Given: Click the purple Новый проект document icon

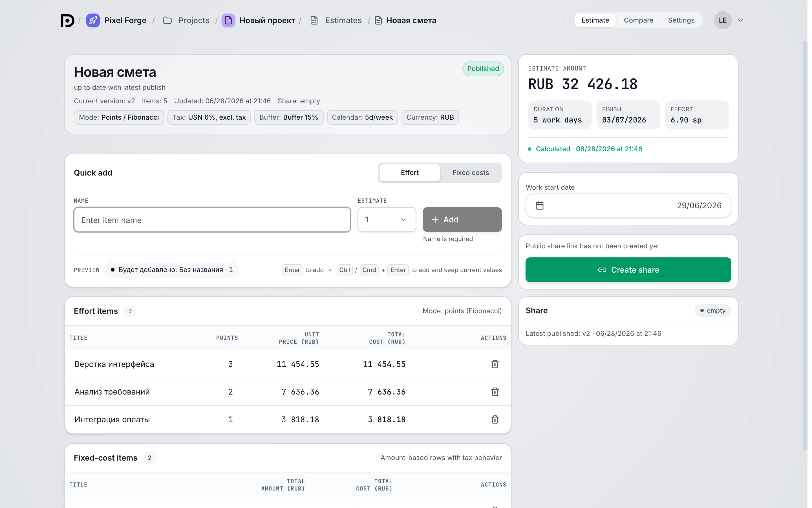Looking at the screenshot, I should tap(228, 21).
